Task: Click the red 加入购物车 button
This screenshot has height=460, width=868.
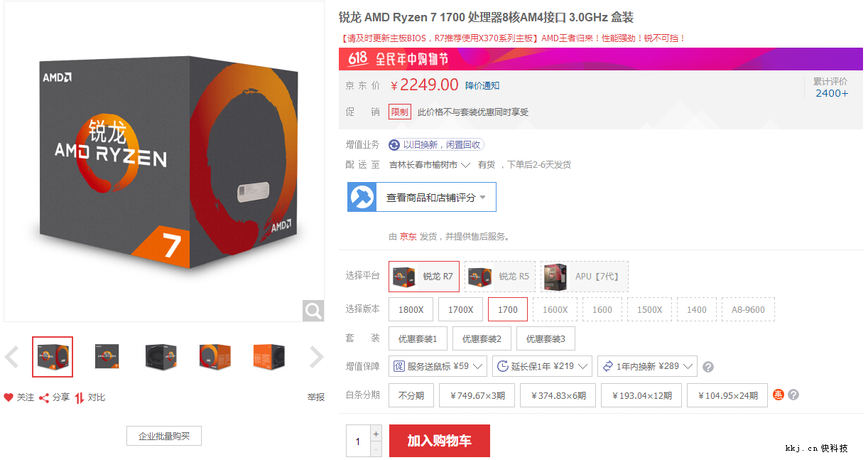Action: point(440,441)
